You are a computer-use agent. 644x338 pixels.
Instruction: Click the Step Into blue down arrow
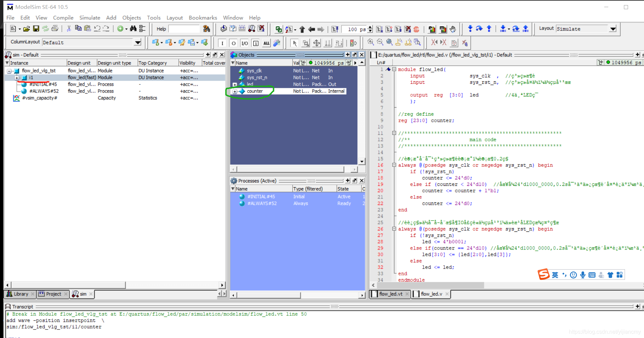coord(470,29)
